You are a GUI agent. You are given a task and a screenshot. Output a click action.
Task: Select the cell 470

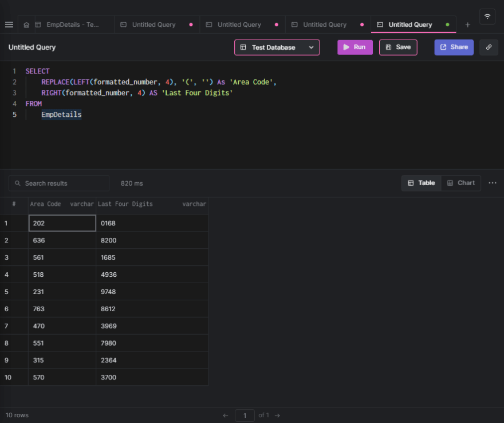click(62, 326)
